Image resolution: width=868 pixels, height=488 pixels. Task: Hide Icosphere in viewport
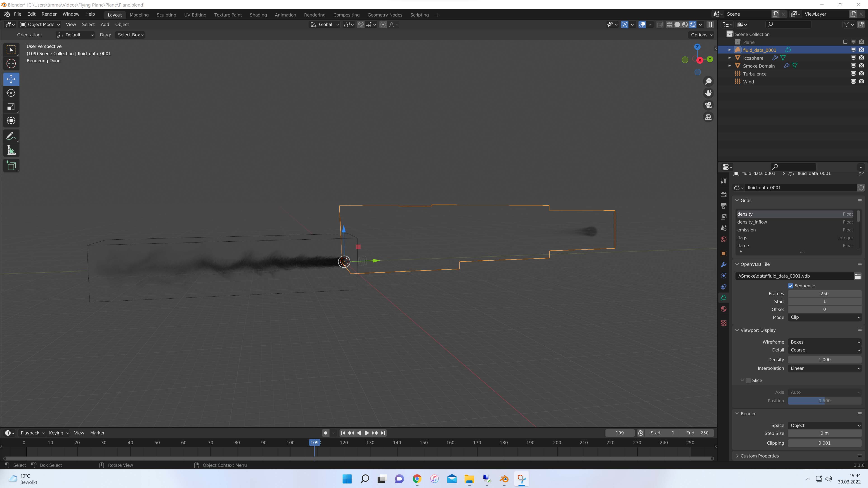point(853,58)
